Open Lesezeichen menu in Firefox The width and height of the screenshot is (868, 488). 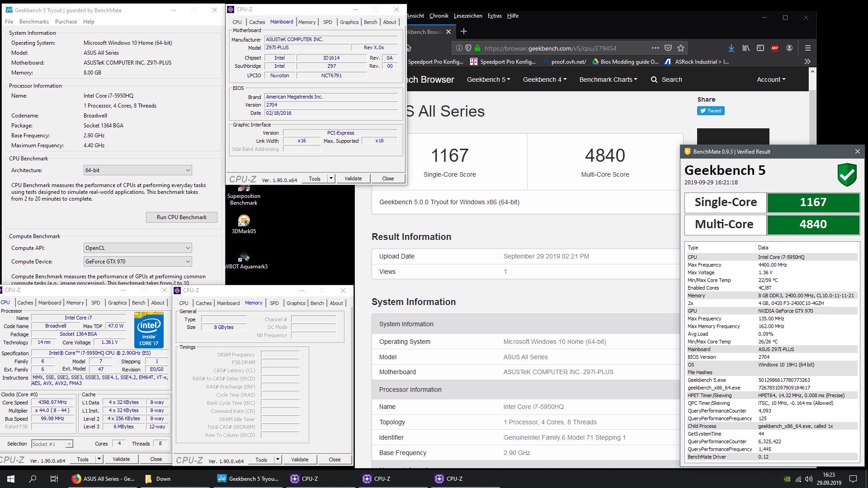tap(468, 16)
